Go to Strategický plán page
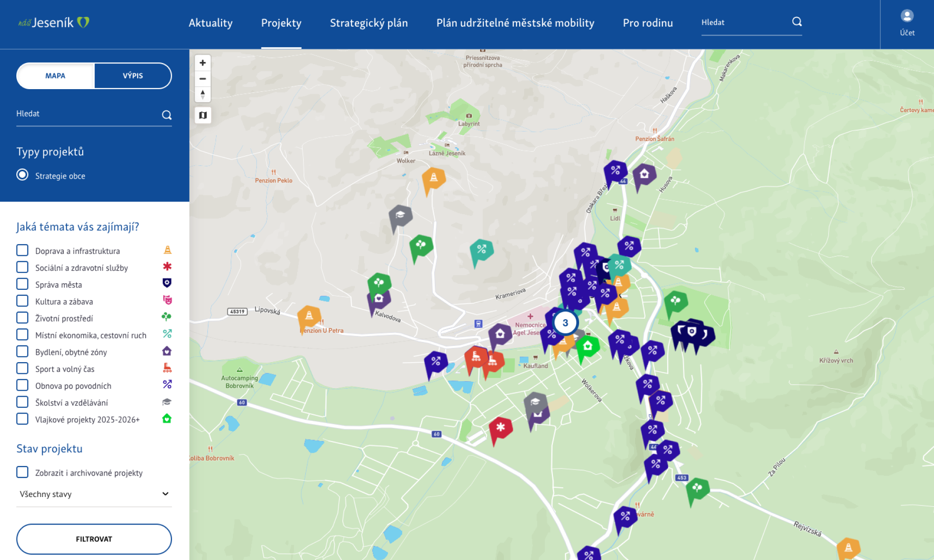934x560 pixels. click(369, 23)
